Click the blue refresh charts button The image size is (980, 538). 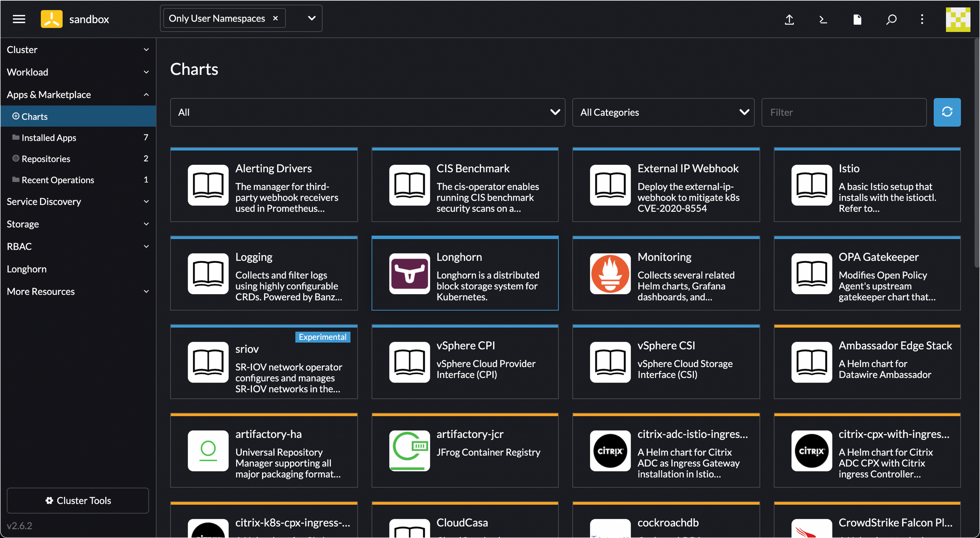click(x=947, y=112)
